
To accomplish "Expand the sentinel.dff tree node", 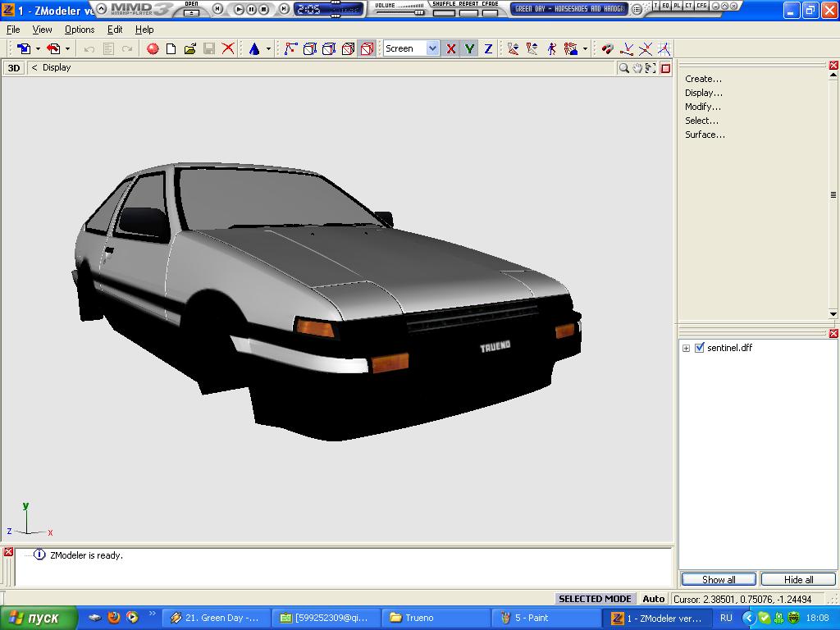I will tap(686, 348).
